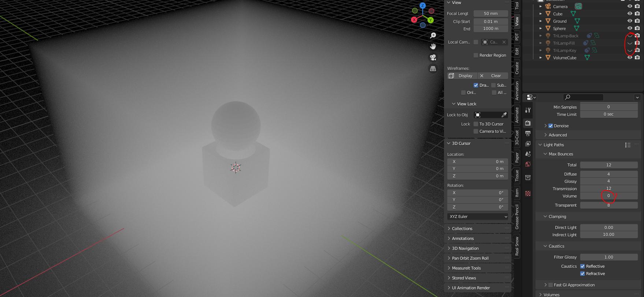
Task: Click eyedropper next to Lock to Object
Action: click(x=504, y=115)
